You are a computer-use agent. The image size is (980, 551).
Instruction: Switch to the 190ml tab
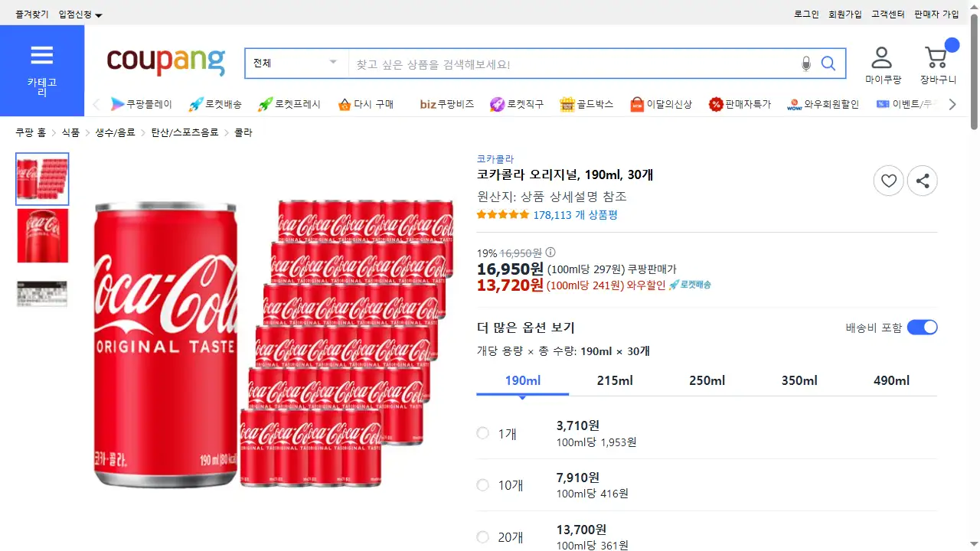point(523,381)
